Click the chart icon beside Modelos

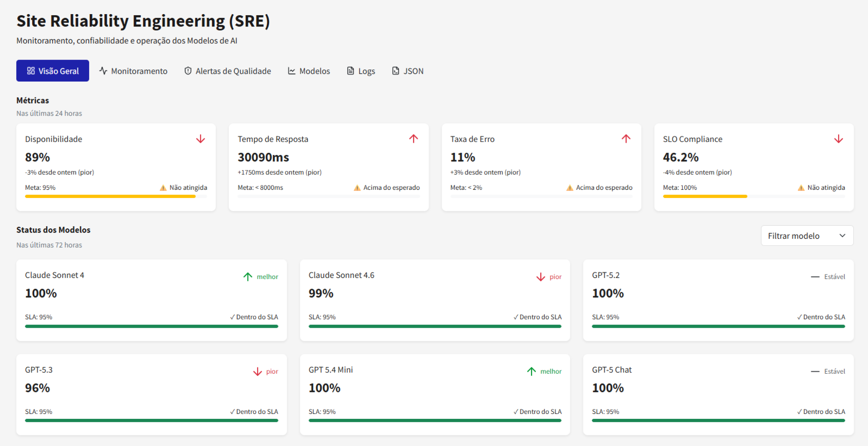pyautogui.click(x=292, y=71)
